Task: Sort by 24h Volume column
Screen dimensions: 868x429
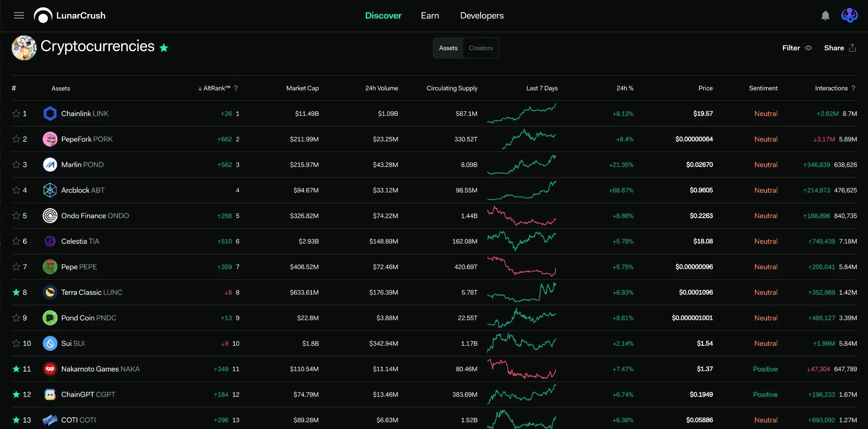Action: [382, 88]
